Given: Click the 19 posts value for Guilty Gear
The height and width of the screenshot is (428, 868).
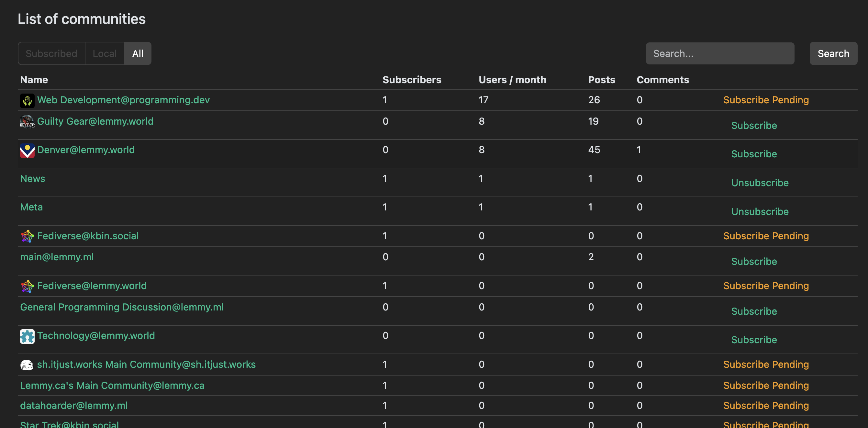Looking at the screenshot, I should 593,121.
